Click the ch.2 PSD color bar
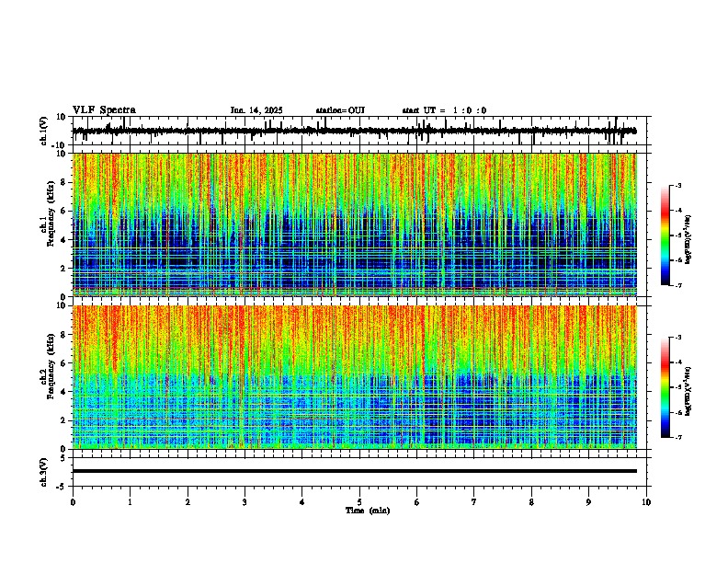This screenshot has height=563, width=728. (x=665, y=387)
